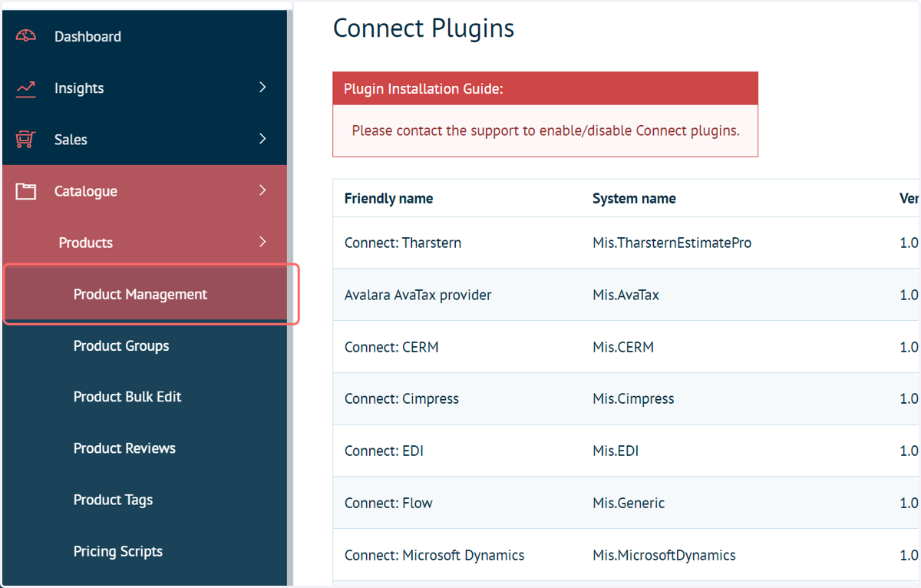Click the Sales shopping cart icon
921x588 pixels.
[26, 140]
